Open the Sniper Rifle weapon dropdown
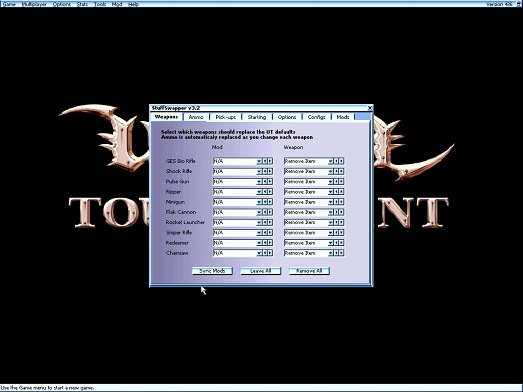The height and width of the screenshot is (392, 523). (331, 233)
